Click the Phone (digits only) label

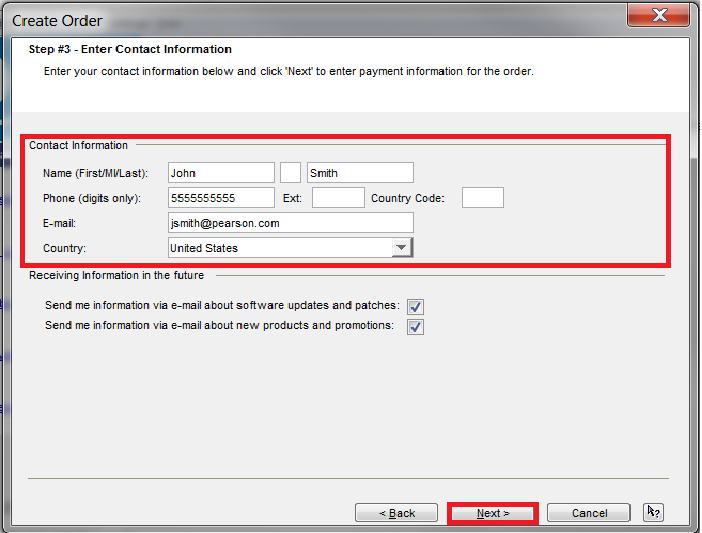coord(92,198)
